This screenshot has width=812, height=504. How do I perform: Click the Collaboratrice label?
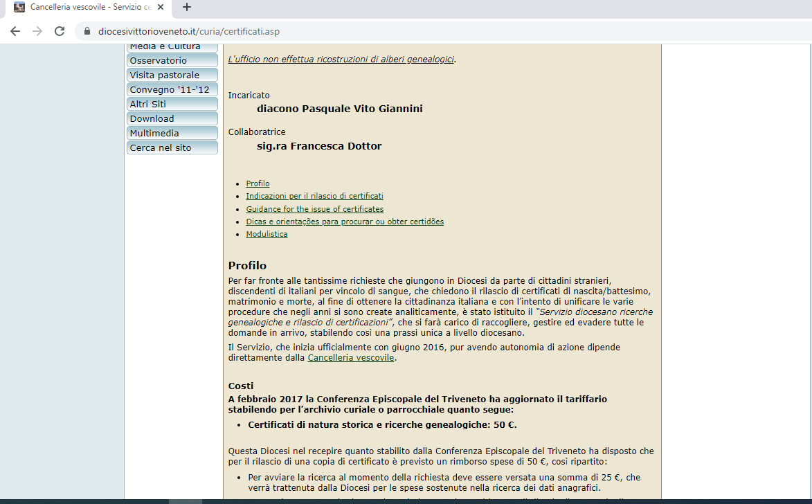point(257,132)
